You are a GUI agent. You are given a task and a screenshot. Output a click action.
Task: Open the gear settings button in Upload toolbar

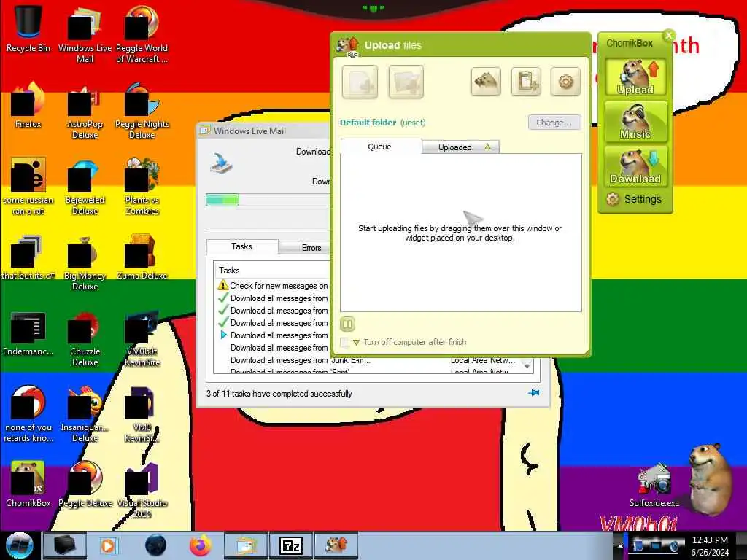point(565,82)
